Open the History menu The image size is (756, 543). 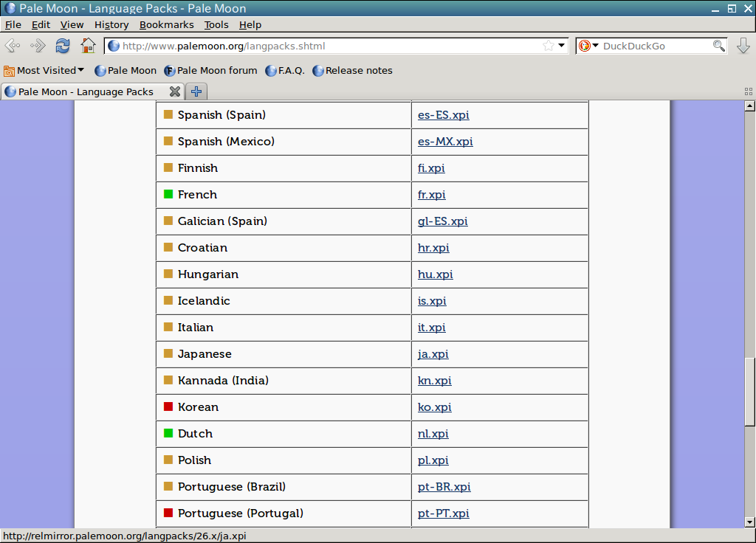tap(111, 24)
